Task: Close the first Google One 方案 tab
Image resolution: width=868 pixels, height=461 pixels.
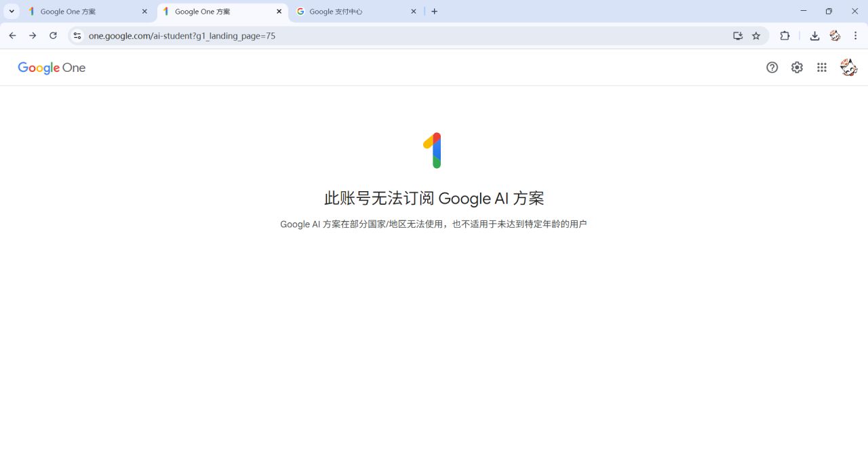Action: pyautogui.click(x=144, y=12)
